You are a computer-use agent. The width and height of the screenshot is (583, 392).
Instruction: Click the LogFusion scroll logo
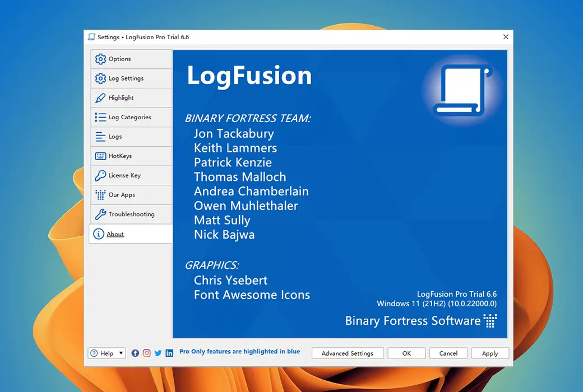coord(462,90)
